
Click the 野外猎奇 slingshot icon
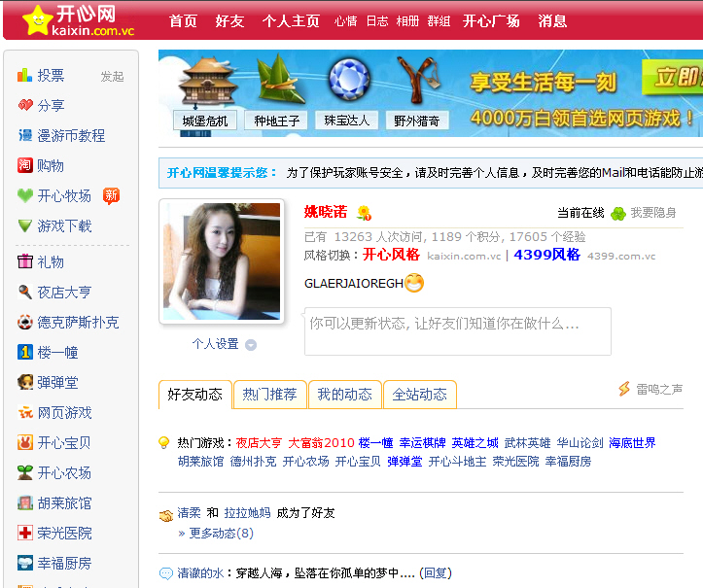coord(419,80)
